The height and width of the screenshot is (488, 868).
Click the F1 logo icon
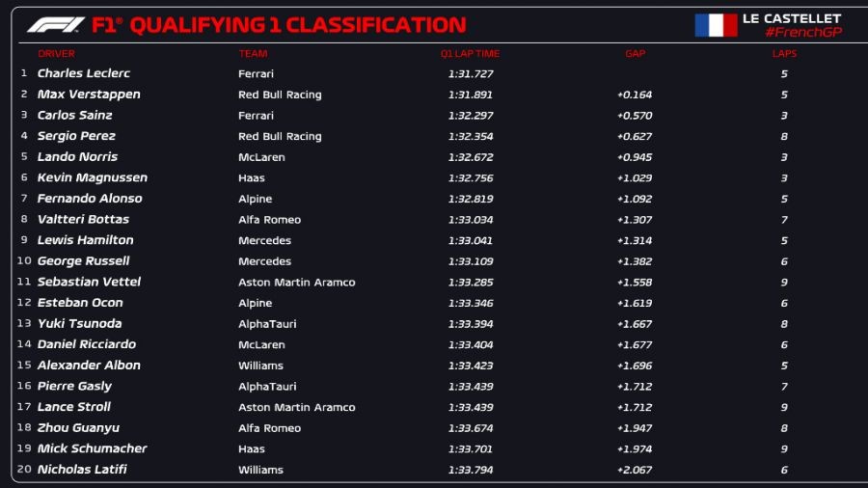56,25
